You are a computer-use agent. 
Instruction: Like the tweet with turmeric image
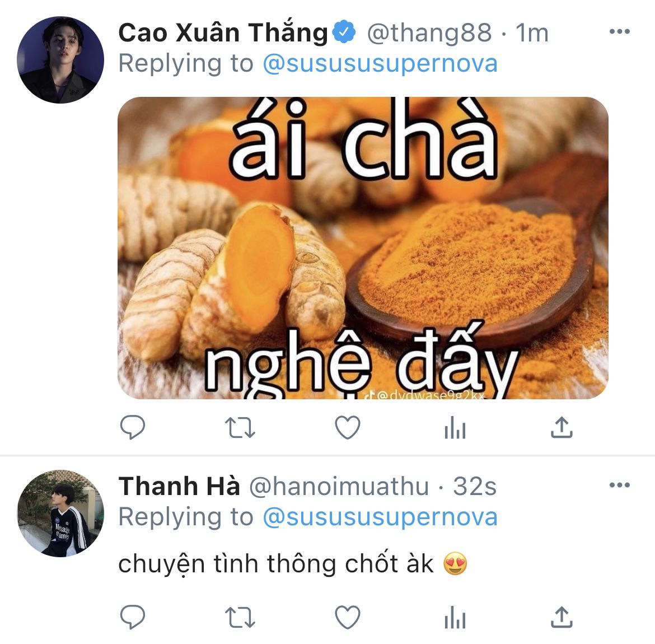pyautogui.click(x=348, y=427)
